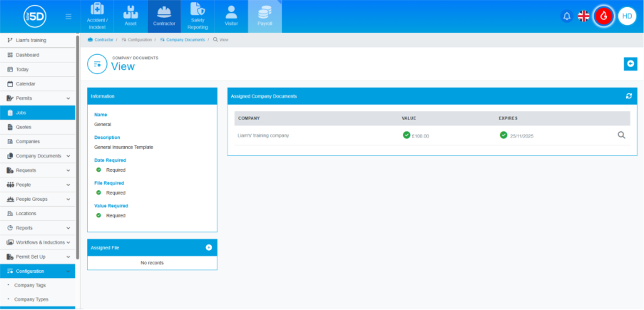This screenshot has height=310, width=644.
Task: Open the Safety Reporting module
Action: (198, 16)
